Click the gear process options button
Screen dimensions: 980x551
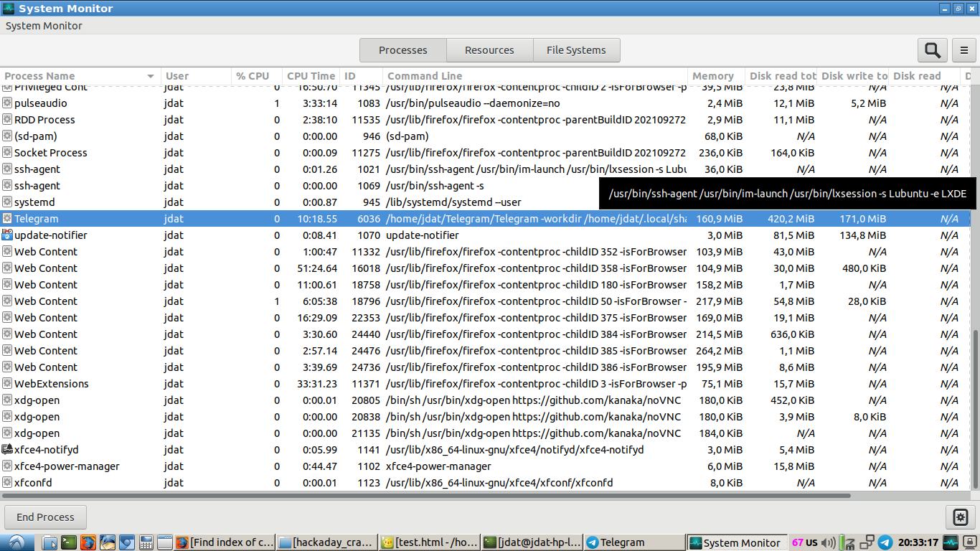point(960,517)
